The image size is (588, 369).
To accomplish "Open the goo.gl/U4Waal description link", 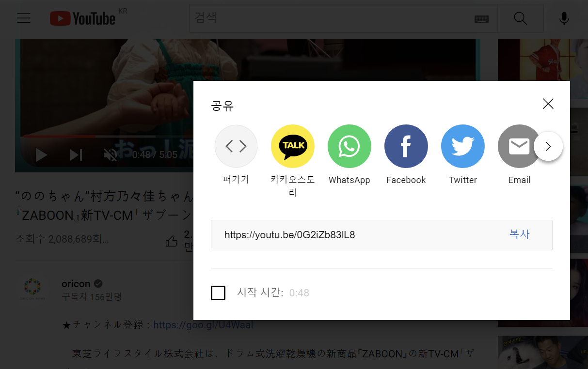I will coord(203,324).
